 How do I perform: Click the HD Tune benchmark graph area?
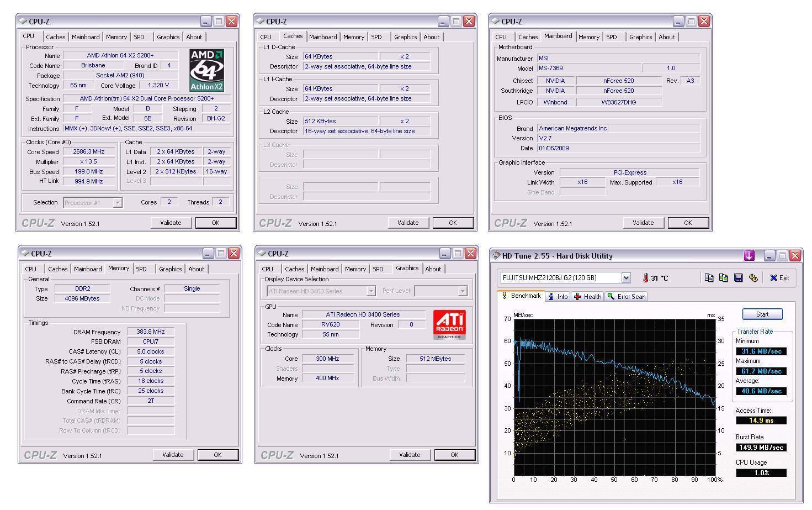tap(614, 397)
